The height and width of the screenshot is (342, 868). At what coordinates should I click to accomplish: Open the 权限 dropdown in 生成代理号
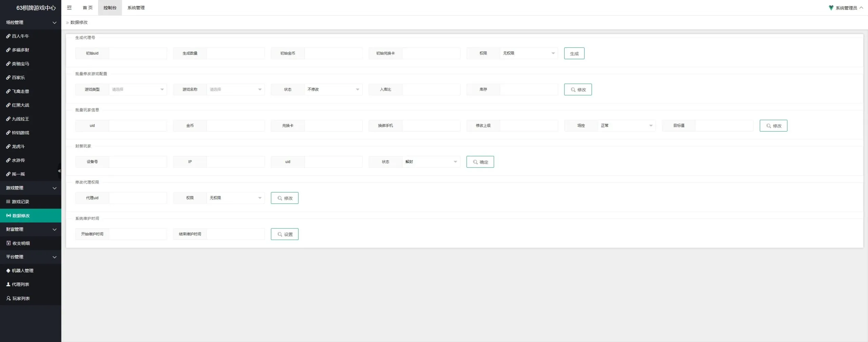pyautogui.click(x=529, y=53)
